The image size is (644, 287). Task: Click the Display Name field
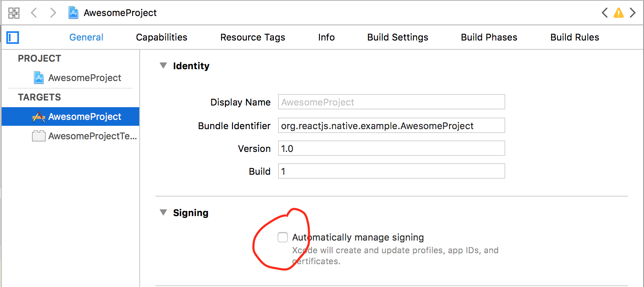click(391, 102)
